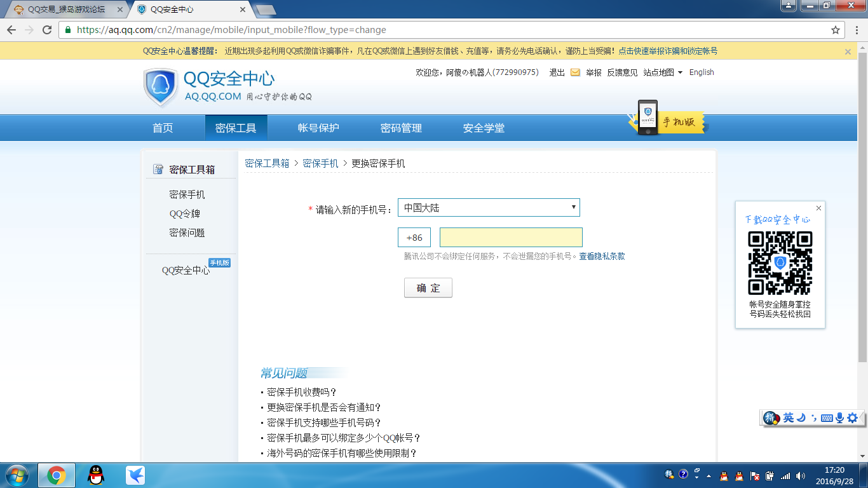Close the QQ安全中心 tab
Screen dimensions: 868x488
243,10
